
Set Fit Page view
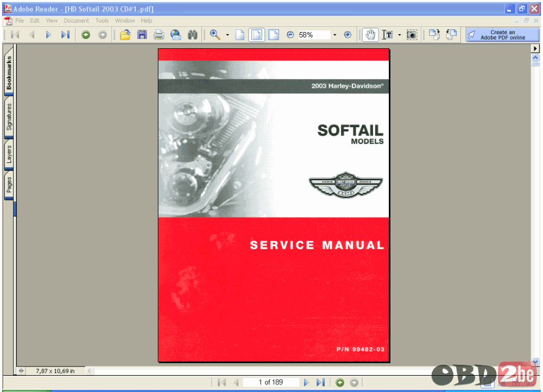click(x=257, y=35)
